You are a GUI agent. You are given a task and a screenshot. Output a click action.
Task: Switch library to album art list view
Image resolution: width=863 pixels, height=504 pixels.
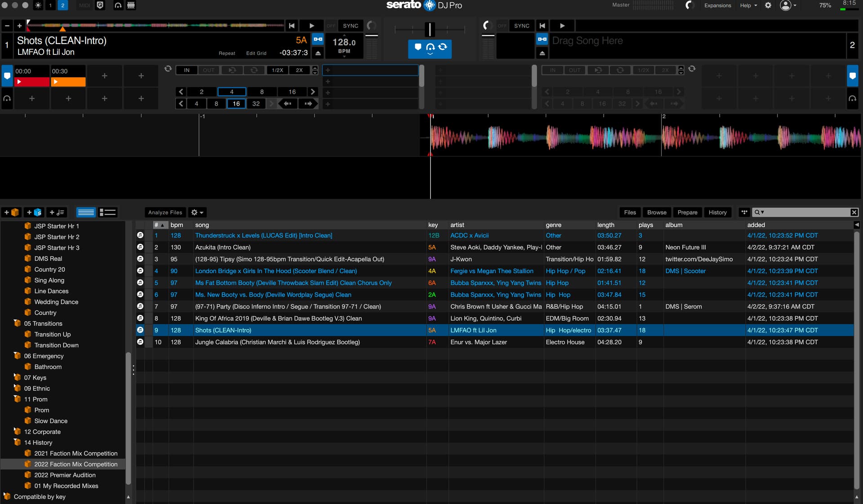click(x=108, y=212)
